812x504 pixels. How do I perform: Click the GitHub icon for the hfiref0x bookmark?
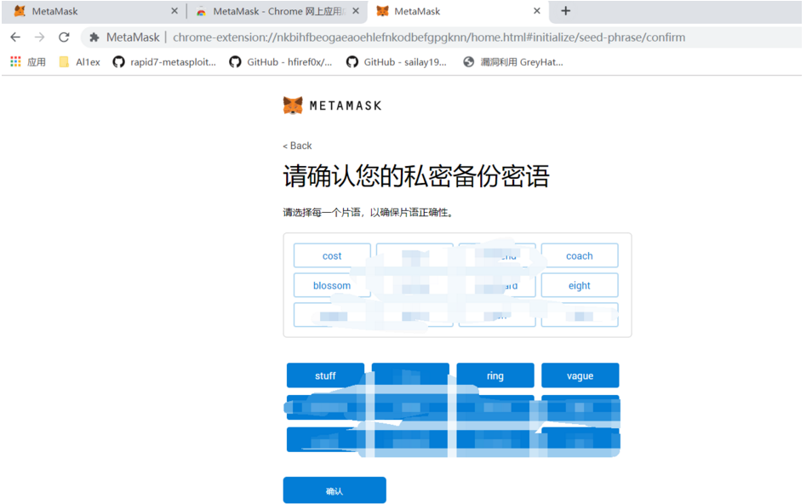tap(235, 61)
